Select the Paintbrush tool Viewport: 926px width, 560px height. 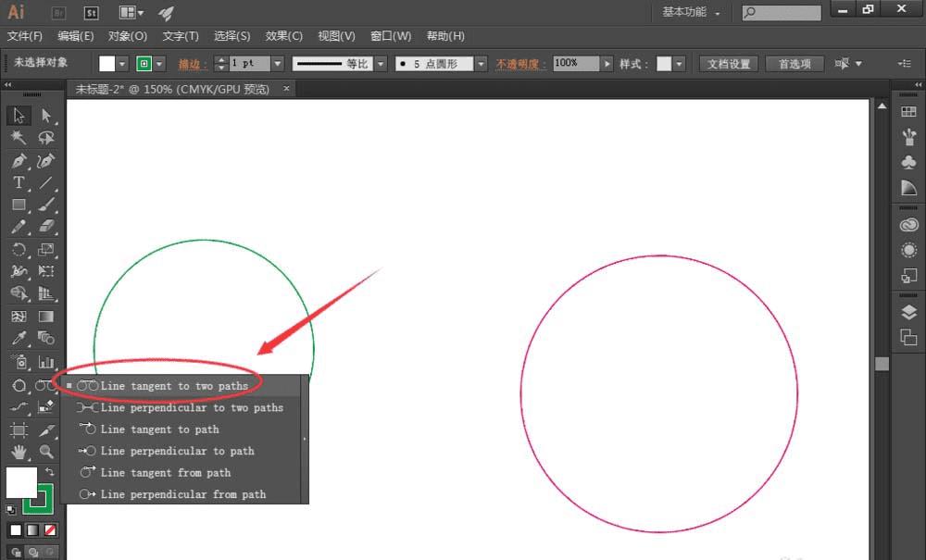(46, 205)
